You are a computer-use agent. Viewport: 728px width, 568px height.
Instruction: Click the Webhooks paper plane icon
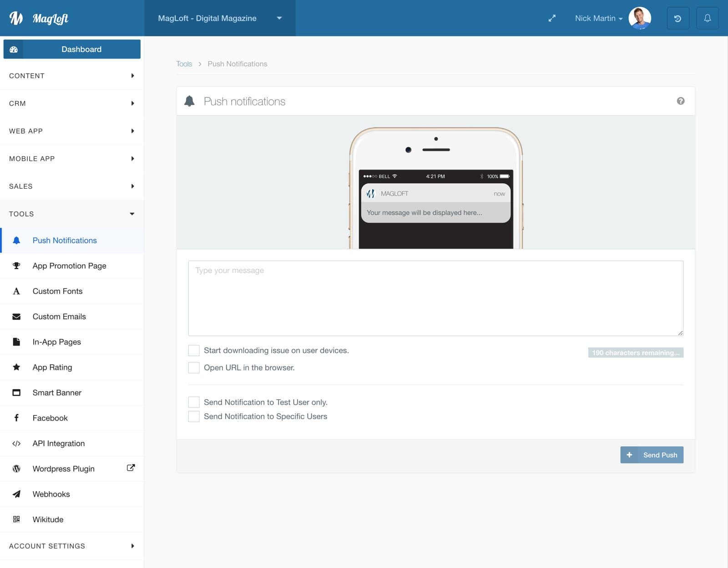pos(16,494)
